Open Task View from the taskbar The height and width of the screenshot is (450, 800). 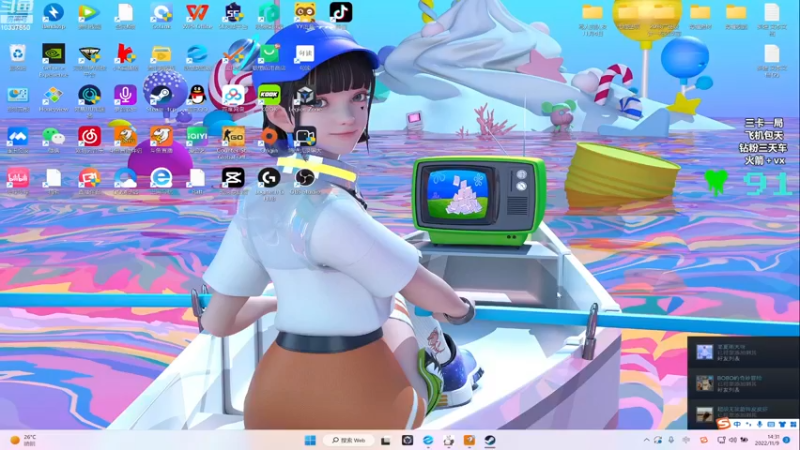pos(386,440)
